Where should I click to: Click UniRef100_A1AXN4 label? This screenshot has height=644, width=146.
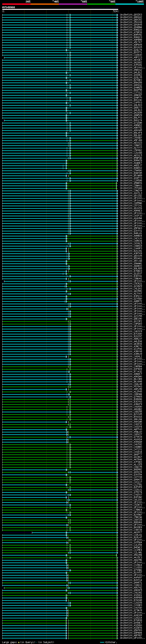131,218
